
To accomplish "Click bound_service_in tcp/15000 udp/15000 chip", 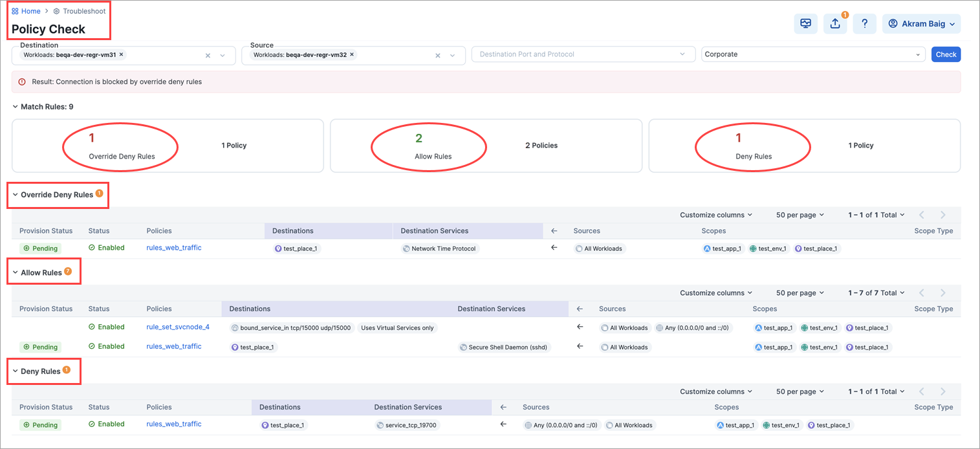I will (292, 328).
